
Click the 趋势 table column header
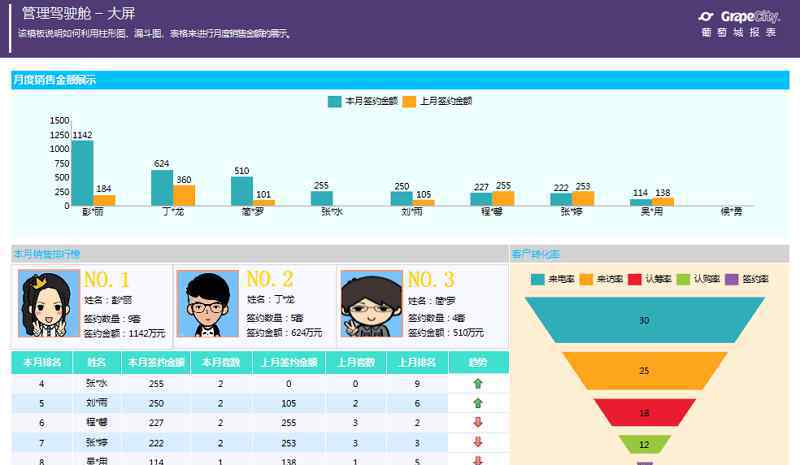pyautogui.click(x=477, y=362)
